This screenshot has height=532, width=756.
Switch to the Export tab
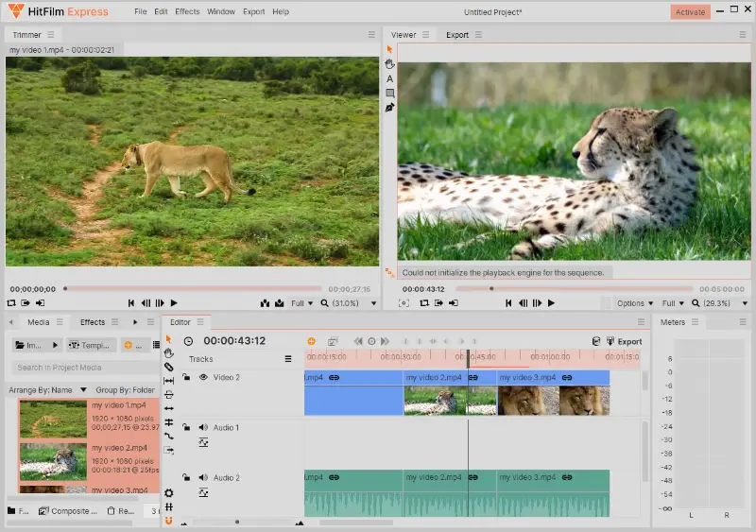(457, 35)
